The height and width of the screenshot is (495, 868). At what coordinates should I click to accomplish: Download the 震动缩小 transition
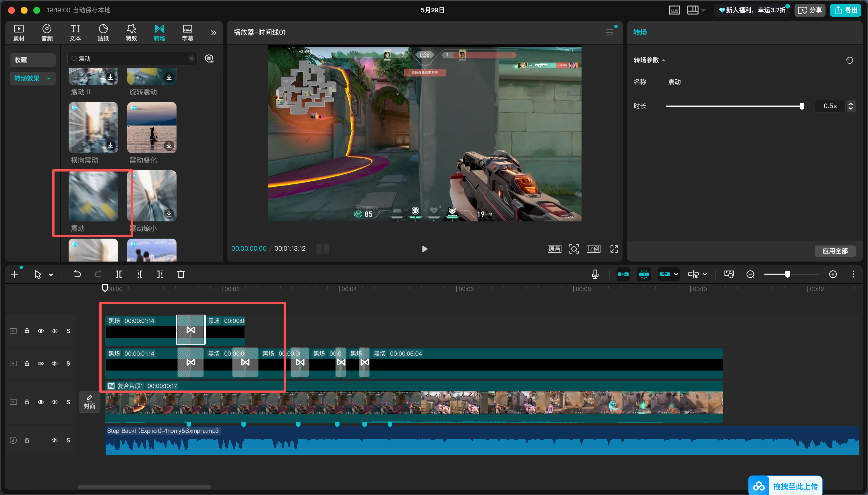pos(169,213)
